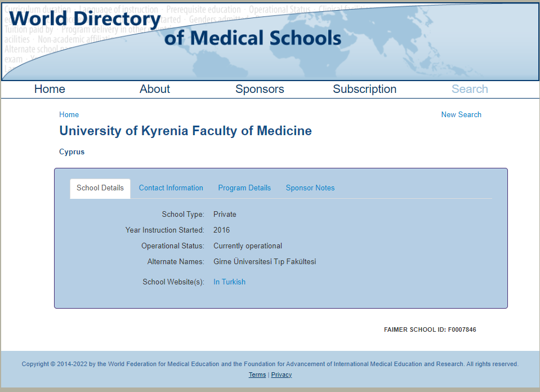View the Privacy page from the footer
Viewport: 540px width, 392px height.
282,375
